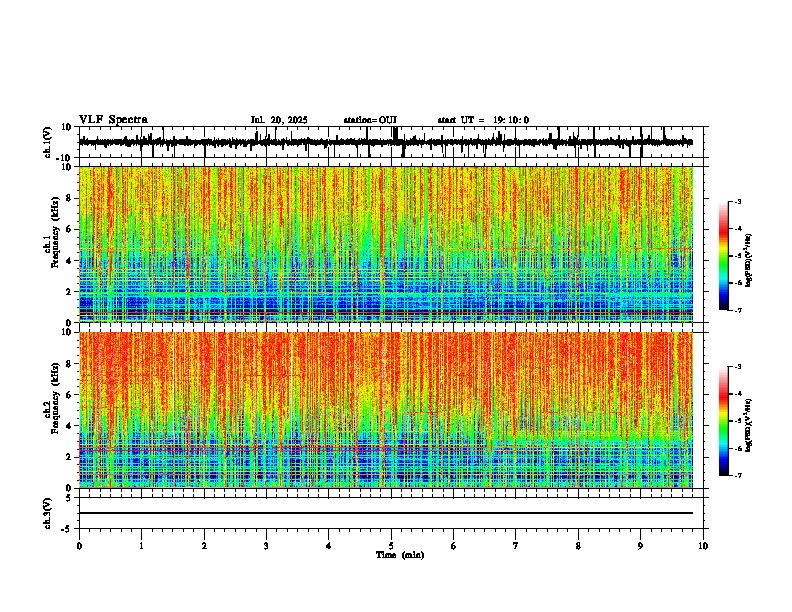Click the "5" tick on ch.3(V) axis
This screenshot has width=792, height=612.
(x=70, y=498)
